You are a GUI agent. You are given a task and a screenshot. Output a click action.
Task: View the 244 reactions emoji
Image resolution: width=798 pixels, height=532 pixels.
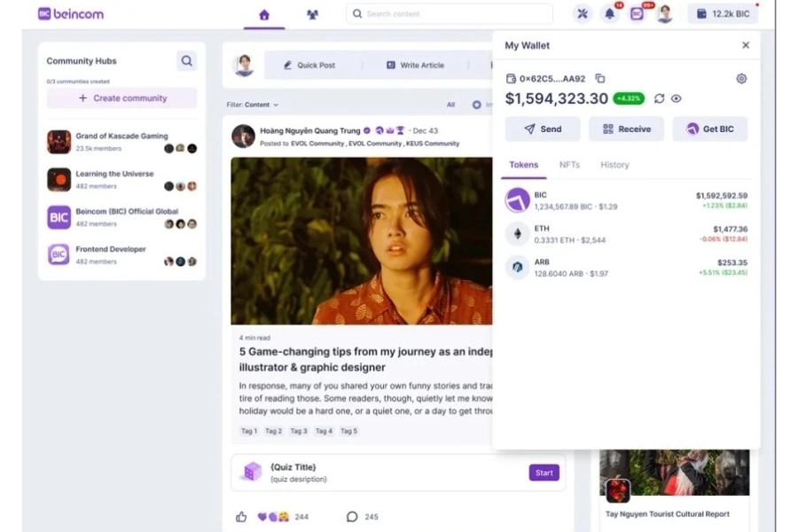point(273,517)
